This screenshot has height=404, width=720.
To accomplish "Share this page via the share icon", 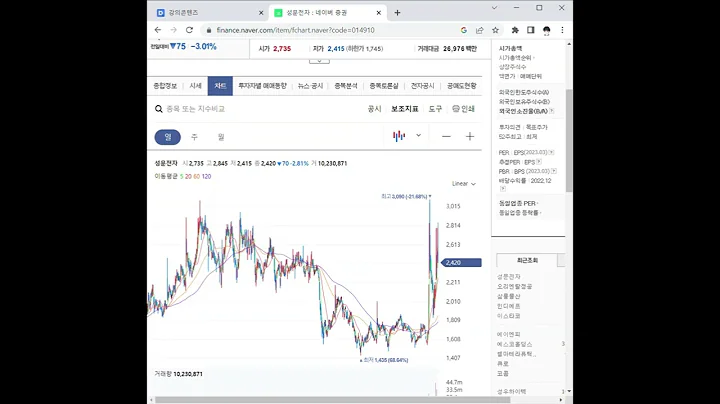I will (x=479, y=30).
